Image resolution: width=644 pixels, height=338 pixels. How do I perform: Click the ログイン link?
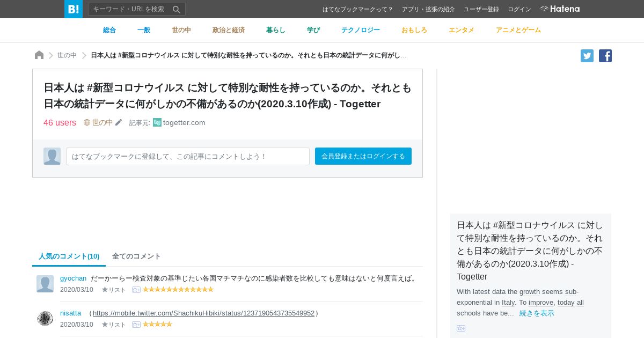[x=519, y=9]
